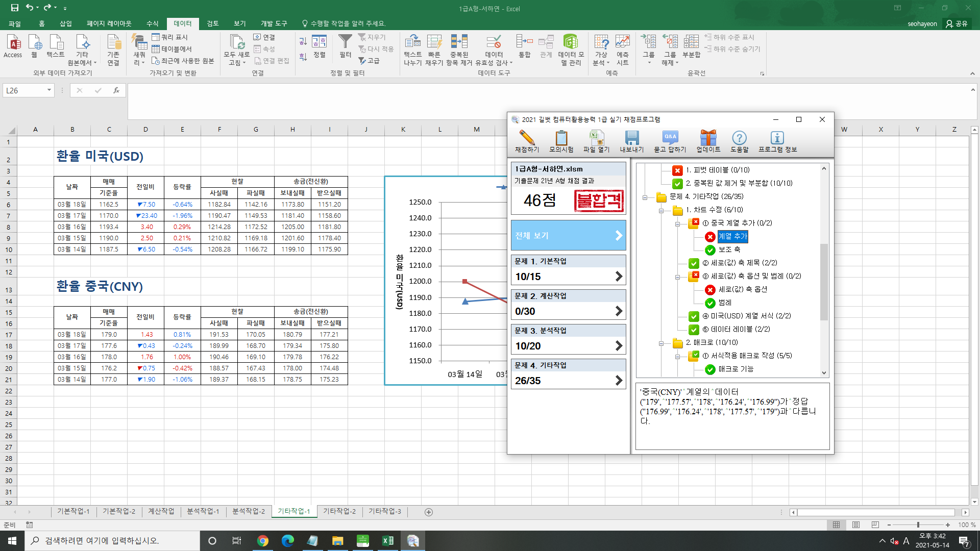980x551 pixels.
Task: Open the 모의시험 clipboard icon
Action: (x=561, y=138)
